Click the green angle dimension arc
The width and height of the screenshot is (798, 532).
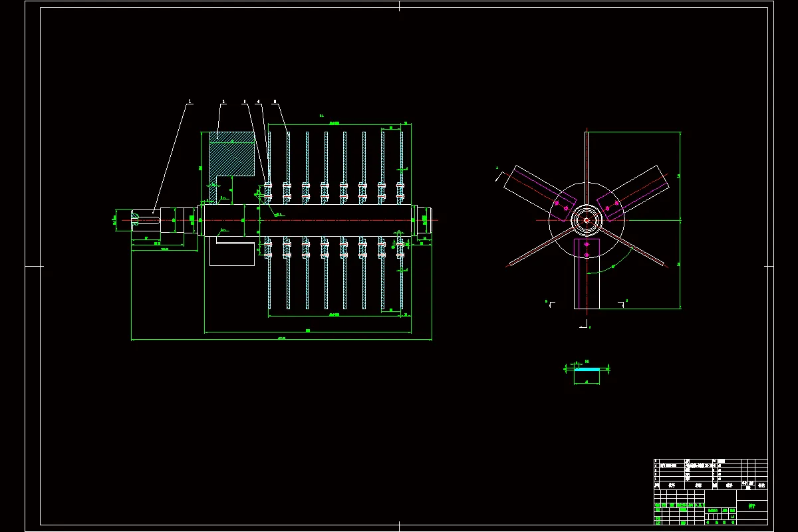[613, 267]
